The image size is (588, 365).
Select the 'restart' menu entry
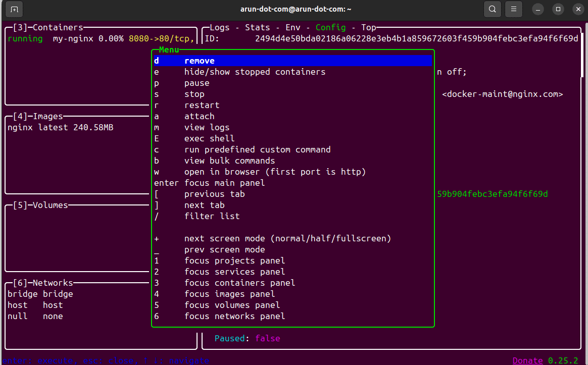pyautogui.click(x=293, y=106)
